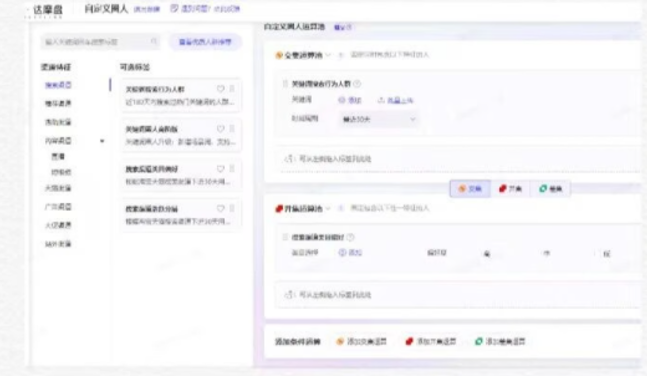
Task: Add a new union pool with the red button
Action: pyautogui.click(x=431, y=341)
